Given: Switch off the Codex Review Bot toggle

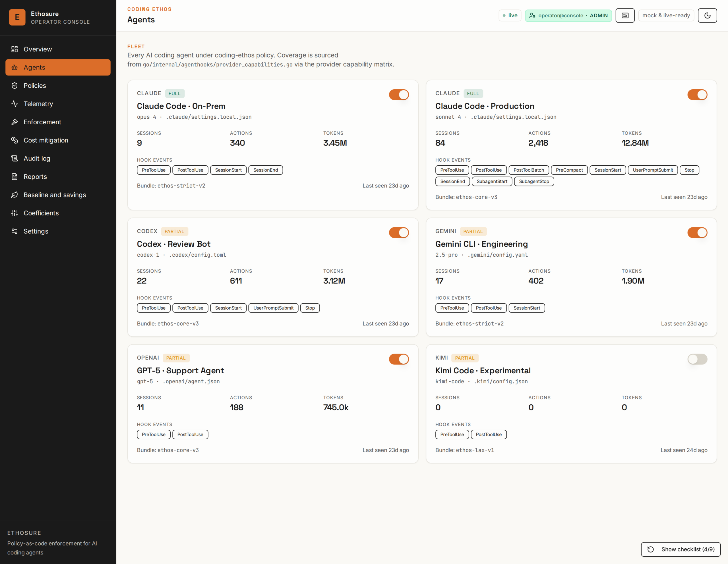Looking at the screenshot, I should 399,232.
